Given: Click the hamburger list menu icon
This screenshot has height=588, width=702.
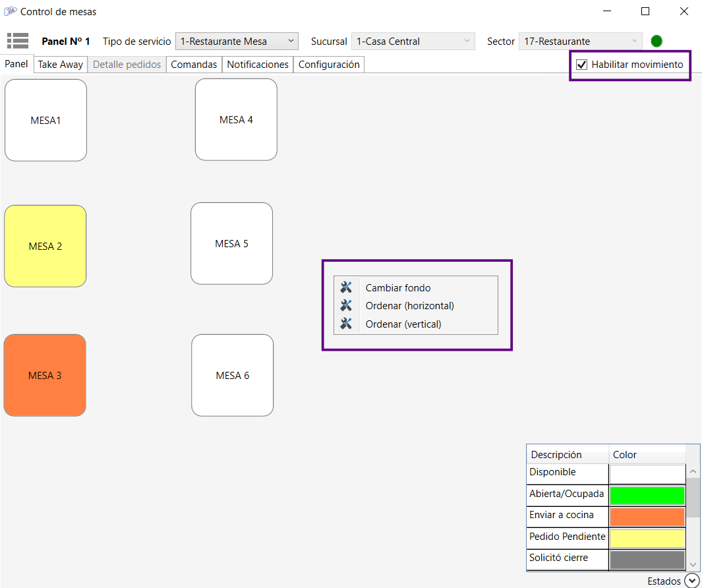Looking at the screenshot, I should (18, 41).
